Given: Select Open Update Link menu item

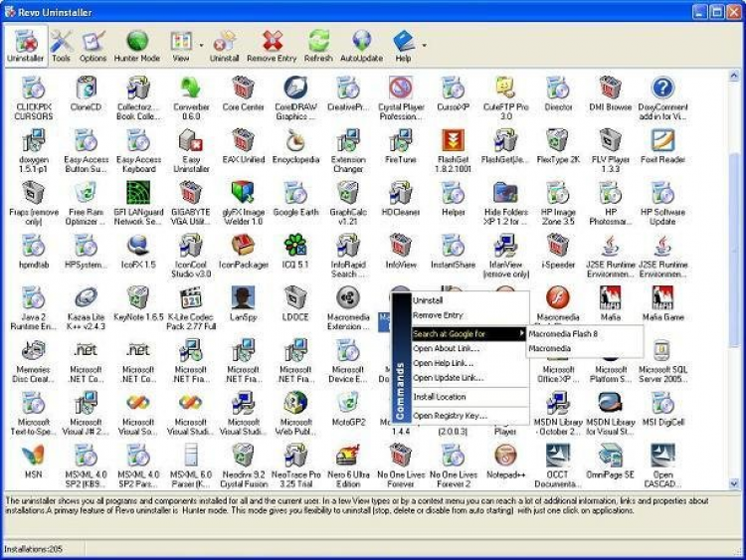Looking at the screenshot, I should [470, 378].
